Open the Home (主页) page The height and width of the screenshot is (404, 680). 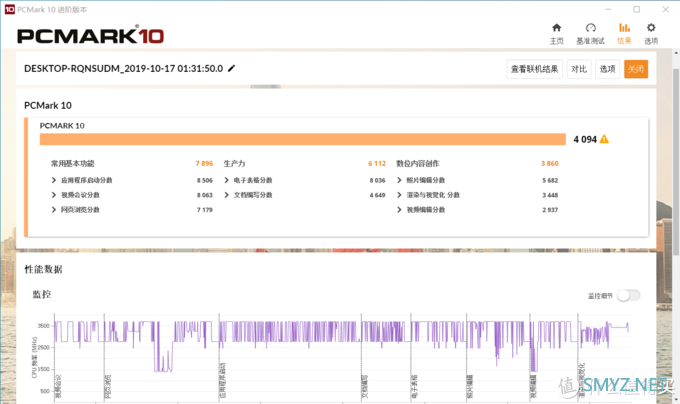click(x=556, y=34)
